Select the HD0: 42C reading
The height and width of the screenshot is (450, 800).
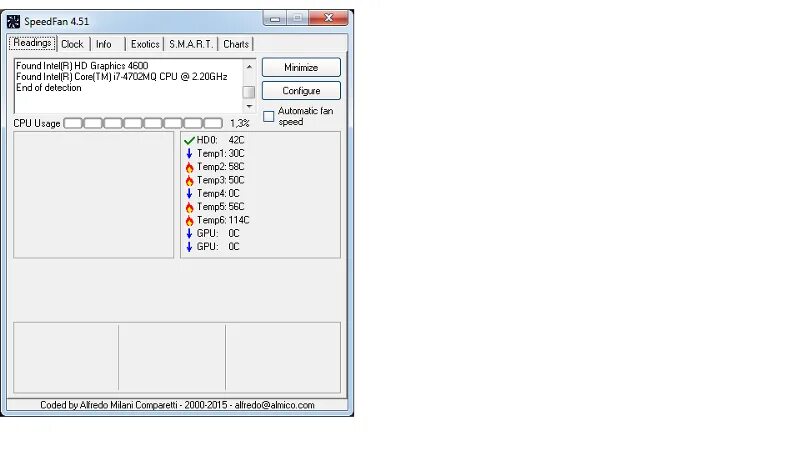coord(220,140)
